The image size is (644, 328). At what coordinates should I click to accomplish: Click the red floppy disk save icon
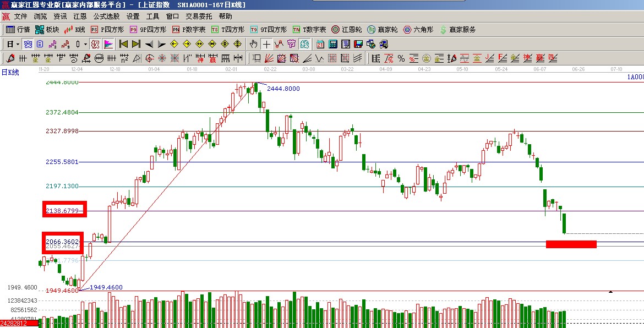pos(358,44)
